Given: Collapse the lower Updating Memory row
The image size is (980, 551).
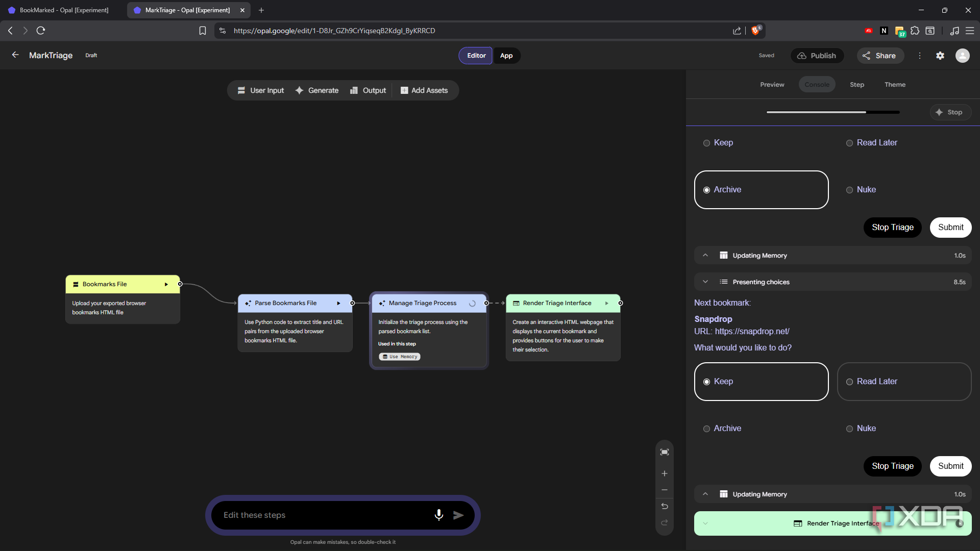Looking at the screenshot, I should pyautogui.click(x=705, y=494).
